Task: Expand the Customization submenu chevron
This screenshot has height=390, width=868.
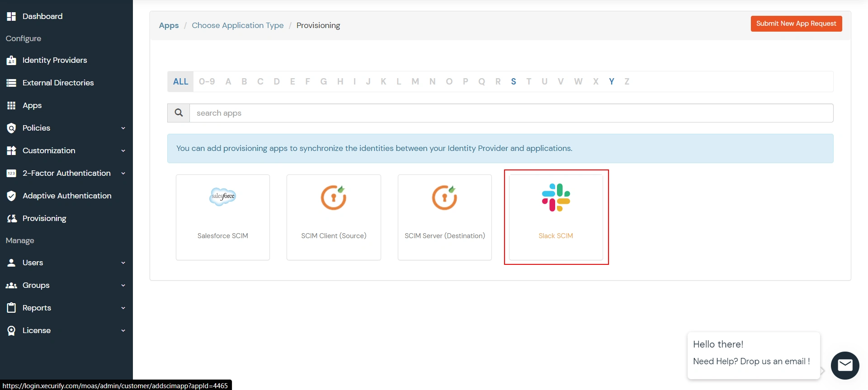Action: click(x=123, y=150)
